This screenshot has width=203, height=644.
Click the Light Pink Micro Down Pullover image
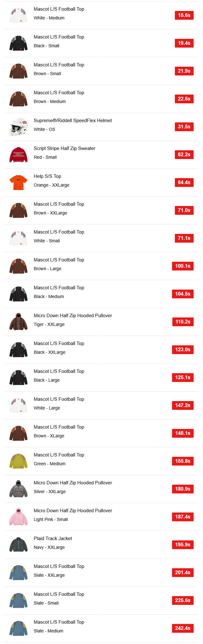point(18,517)
